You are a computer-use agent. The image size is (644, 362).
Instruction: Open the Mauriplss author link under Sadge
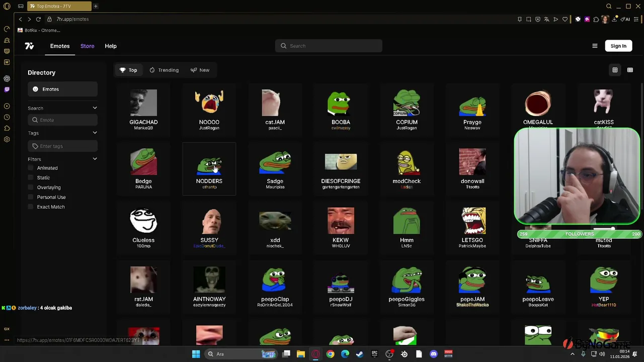[x=275, y=187]
